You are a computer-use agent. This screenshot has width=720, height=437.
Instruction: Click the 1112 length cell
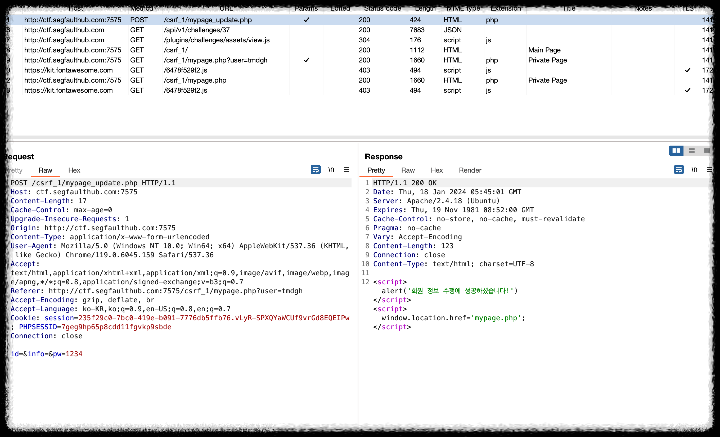(417, 50)
